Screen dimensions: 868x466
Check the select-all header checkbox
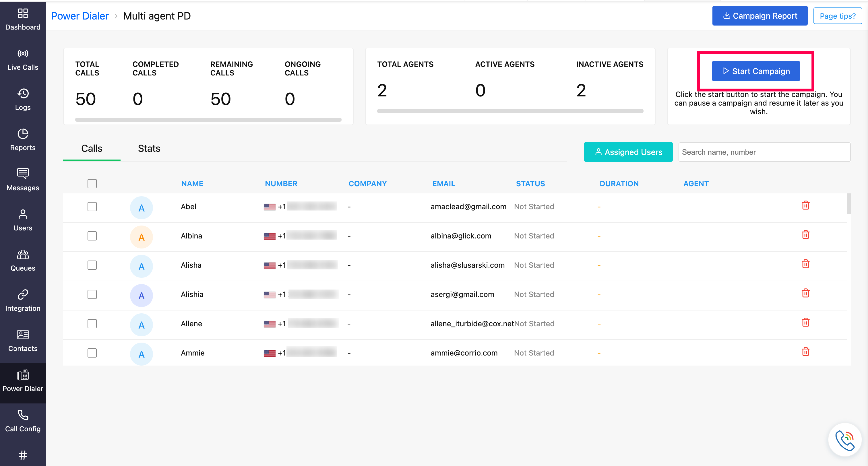click(92, 184)
